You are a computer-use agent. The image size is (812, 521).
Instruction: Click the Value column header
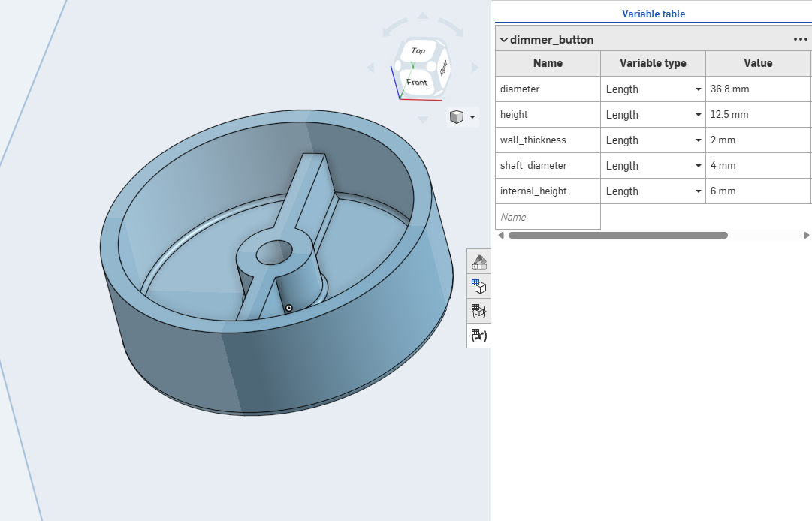coord(758,63)
